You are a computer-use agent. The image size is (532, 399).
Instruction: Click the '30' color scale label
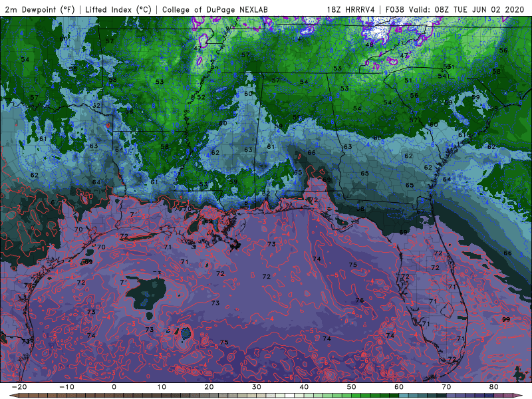(257, 387)
